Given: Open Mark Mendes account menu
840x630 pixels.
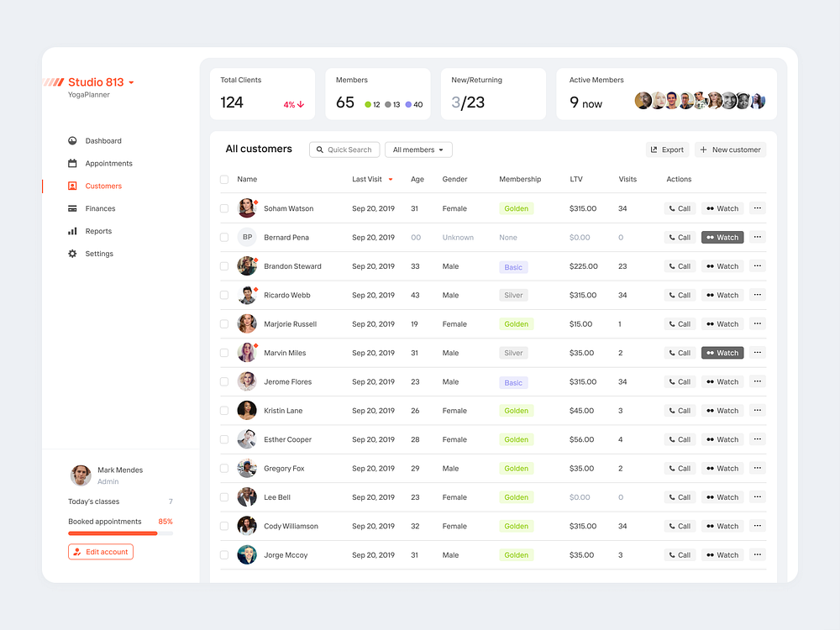Looking at the screenshot, I should click(101, 475).
